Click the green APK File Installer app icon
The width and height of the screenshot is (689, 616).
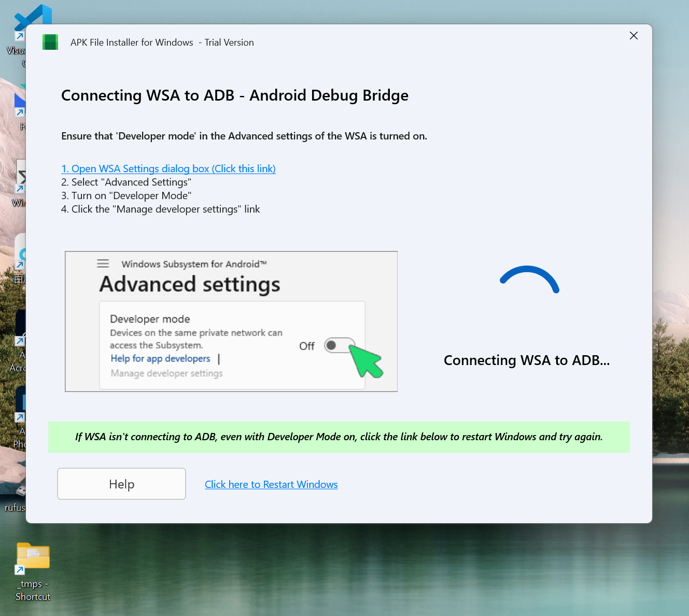pyautogui.click(x=50, y=42)
